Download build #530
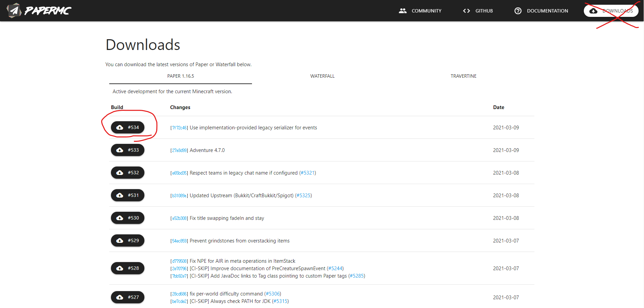Image resolution: width=644 pixels, height=308 pixels. (128, 218)
